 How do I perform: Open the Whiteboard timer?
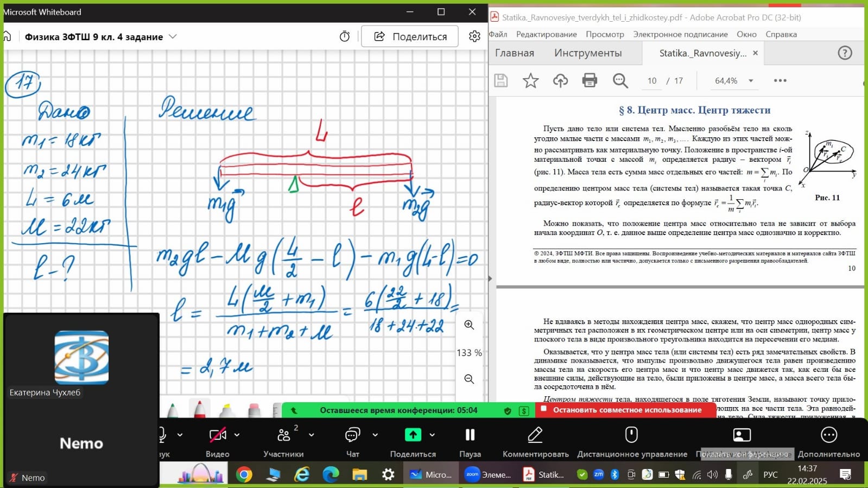pos(345,36)
